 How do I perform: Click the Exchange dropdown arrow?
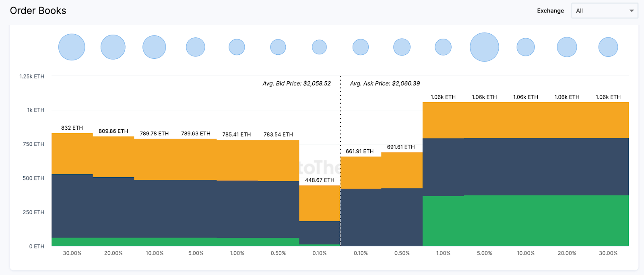point(632,11)
